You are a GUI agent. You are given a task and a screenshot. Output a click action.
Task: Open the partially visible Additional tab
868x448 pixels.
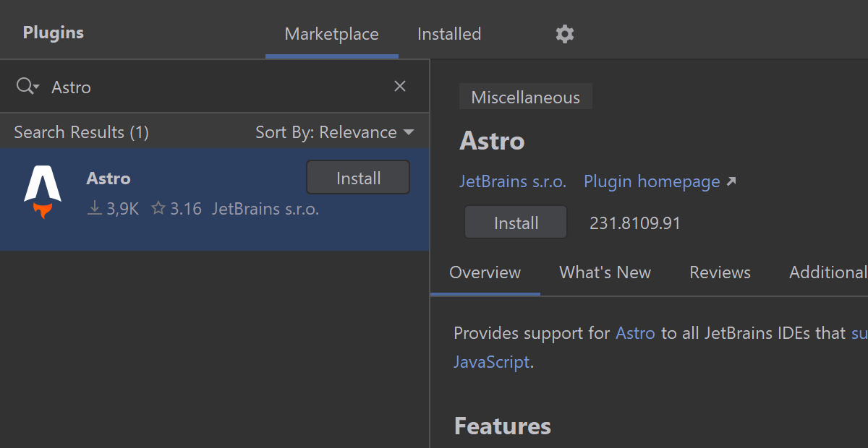827,272
